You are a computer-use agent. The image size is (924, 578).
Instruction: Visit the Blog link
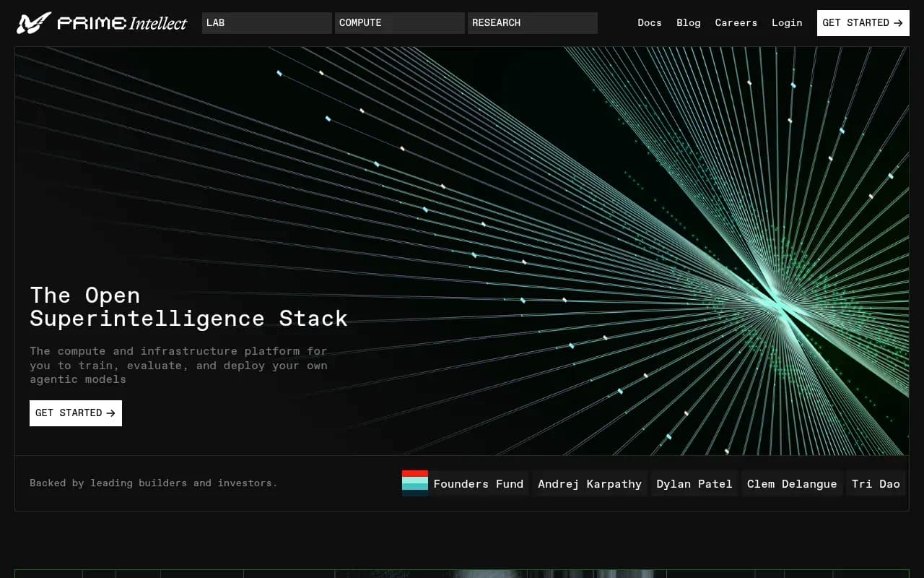[689, 23]
